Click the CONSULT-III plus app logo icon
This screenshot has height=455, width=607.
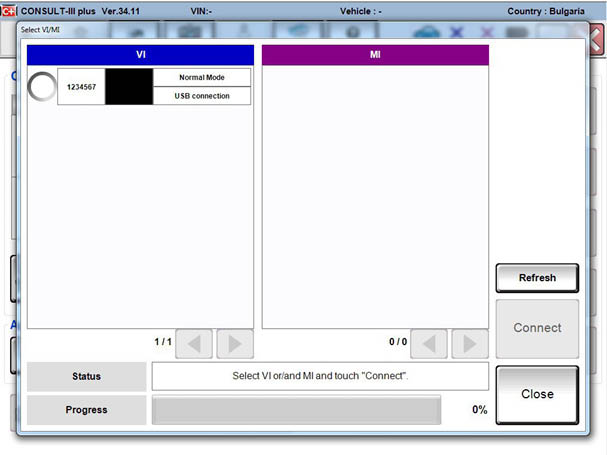[x=9, y=10]
